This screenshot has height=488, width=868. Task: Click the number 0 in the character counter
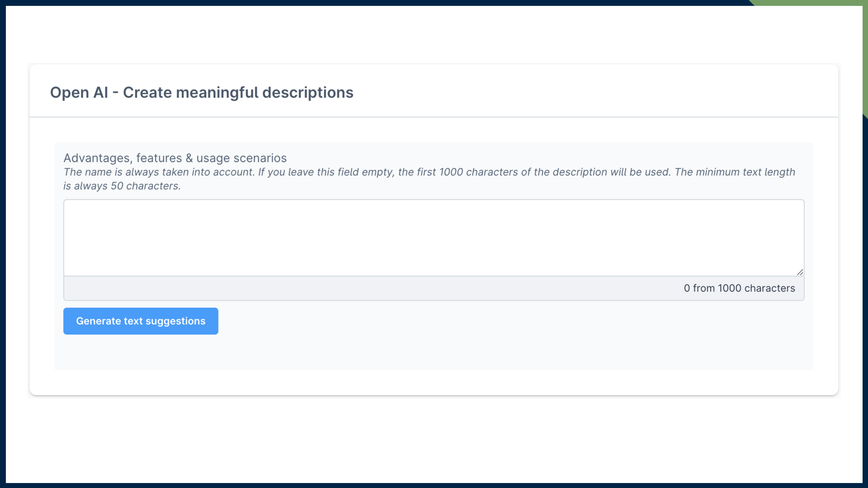687,288
